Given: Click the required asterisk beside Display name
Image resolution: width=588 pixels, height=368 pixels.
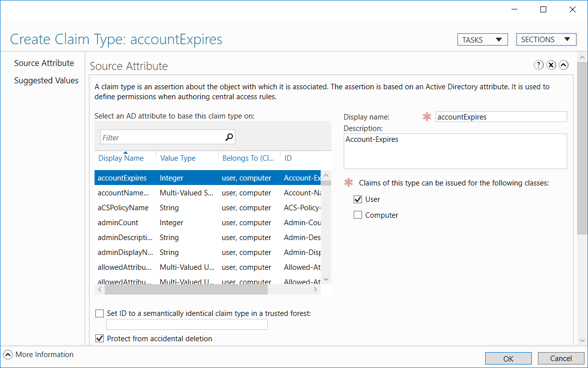Looking at the screenshot, I should pos(427,117).
